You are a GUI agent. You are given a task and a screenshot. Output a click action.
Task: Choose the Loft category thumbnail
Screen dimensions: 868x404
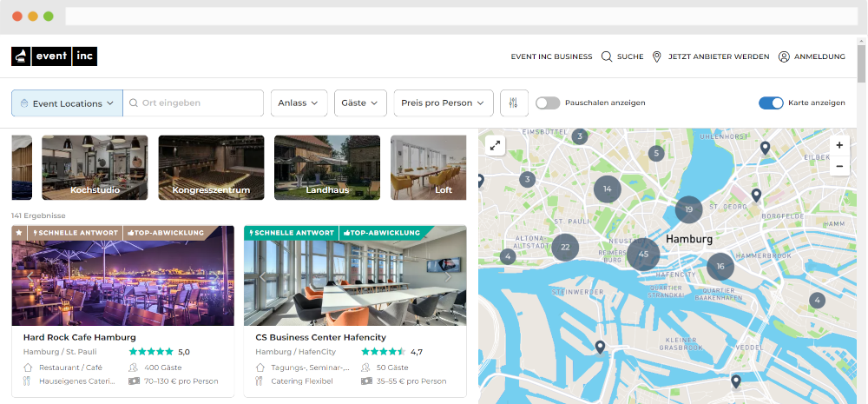coord(429,168)
